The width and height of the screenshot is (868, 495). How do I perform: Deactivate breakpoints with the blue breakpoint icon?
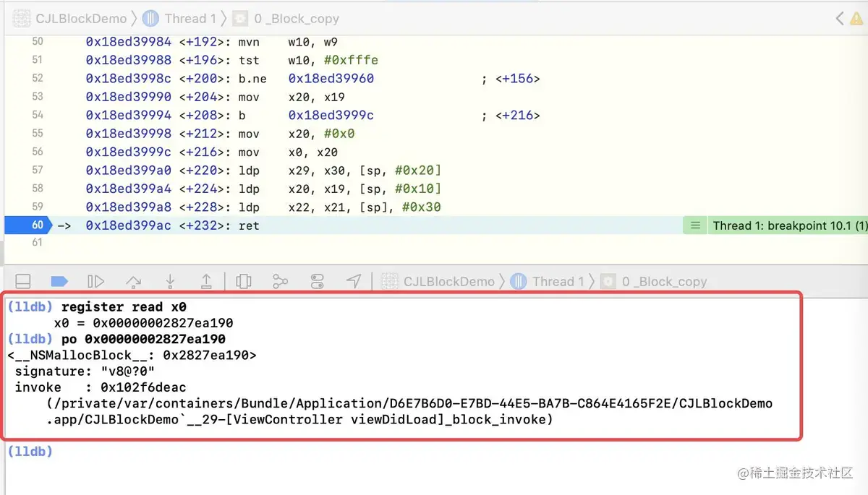pyautogui.click(x=59, y=281)
